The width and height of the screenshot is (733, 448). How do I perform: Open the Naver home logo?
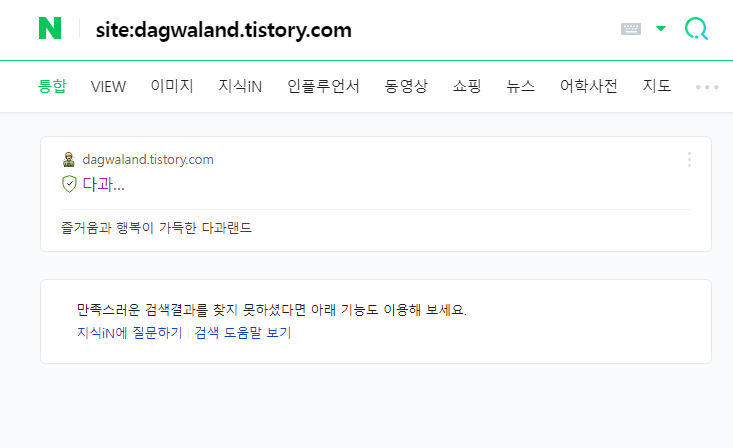(x=50, y=29)
